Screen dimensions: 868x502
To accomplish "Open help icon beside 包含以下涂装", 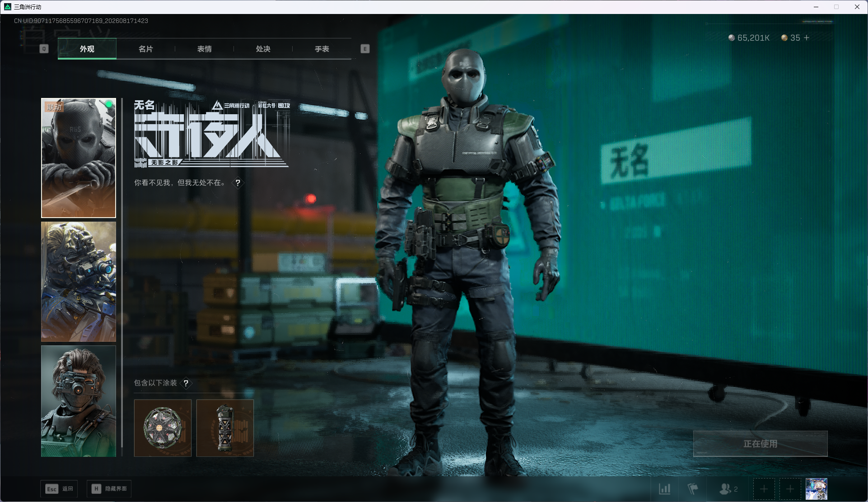I will click(186, 383).
